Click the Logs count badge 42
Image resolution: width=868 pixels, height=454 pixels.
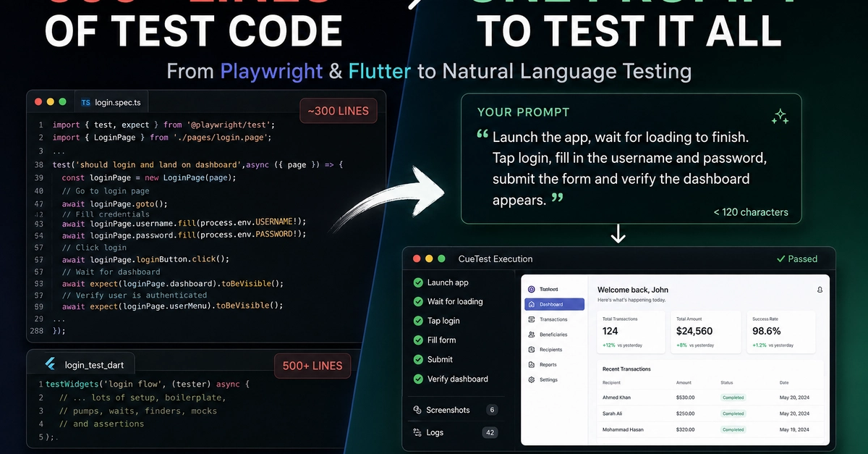click(490, 432)
